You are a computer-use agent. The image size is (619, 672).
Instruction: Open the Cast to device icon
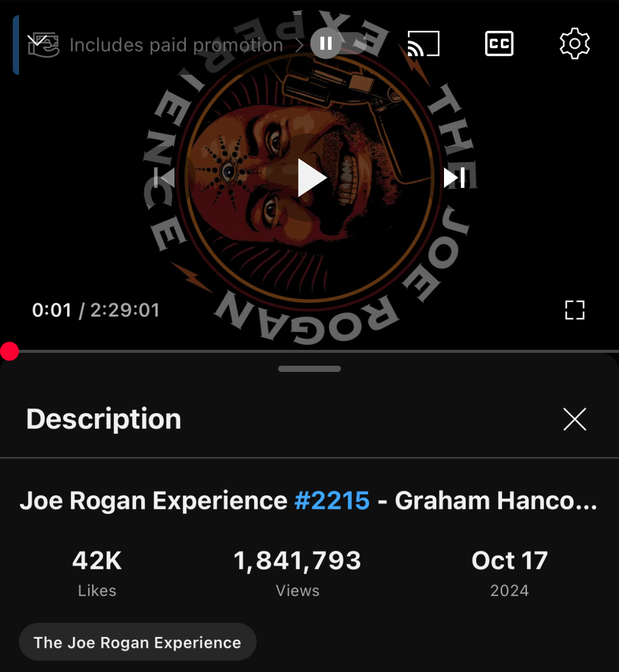(x=423, y=44)
